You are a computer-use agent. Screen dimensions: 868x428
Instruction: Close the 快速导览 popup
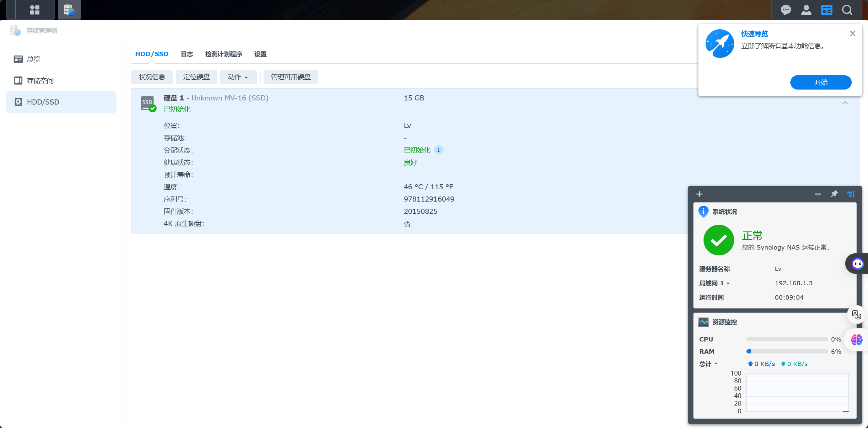tap(852, 33)
